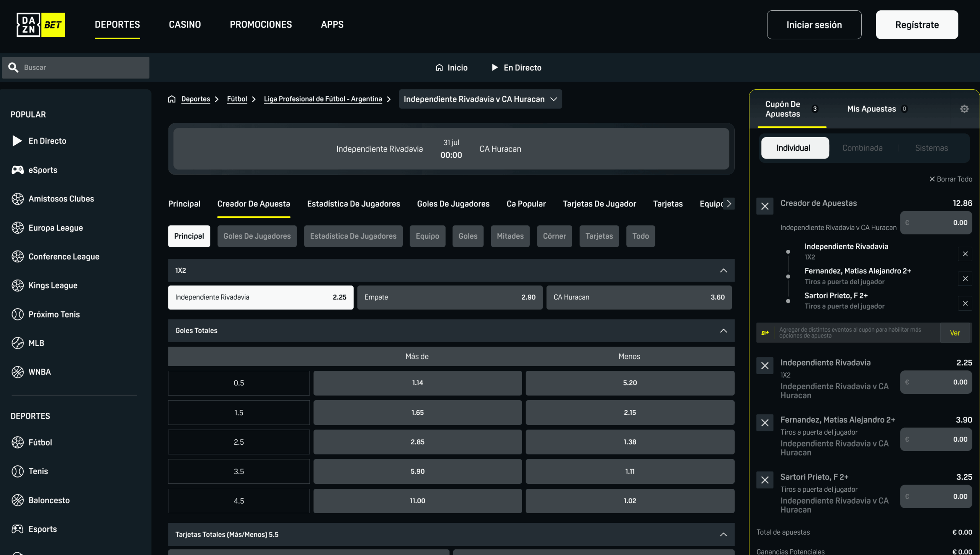Click the DAZN BET logo
This screenshot has width=980, height=555.
[x=41, y=25]
